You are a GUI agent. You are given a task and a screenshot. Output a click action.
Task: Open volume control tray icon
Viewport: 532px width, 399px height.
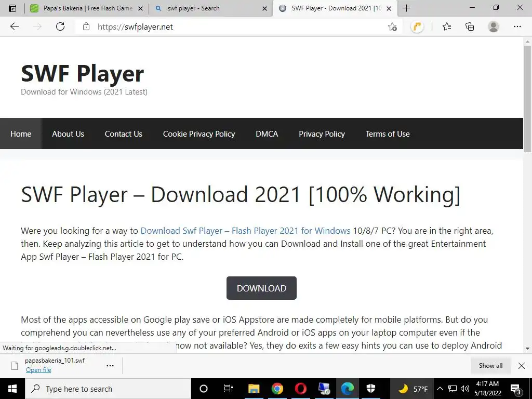point(465,389)
